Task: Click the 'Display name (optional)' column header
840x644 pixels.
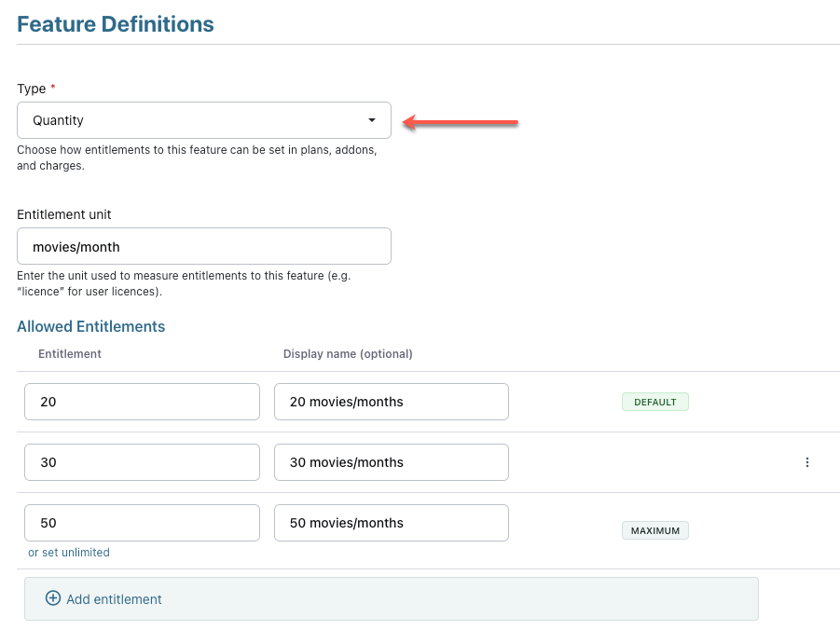Action: (348, 354)
